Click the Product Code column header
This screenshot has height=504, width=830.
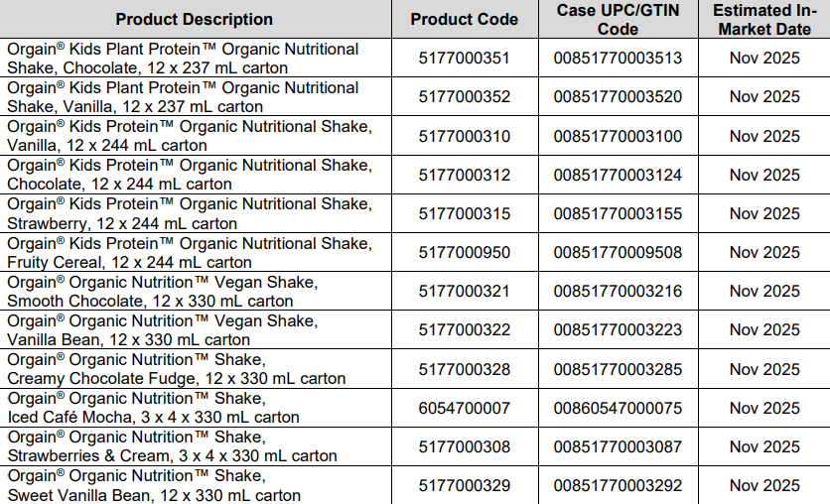point(464,19)
